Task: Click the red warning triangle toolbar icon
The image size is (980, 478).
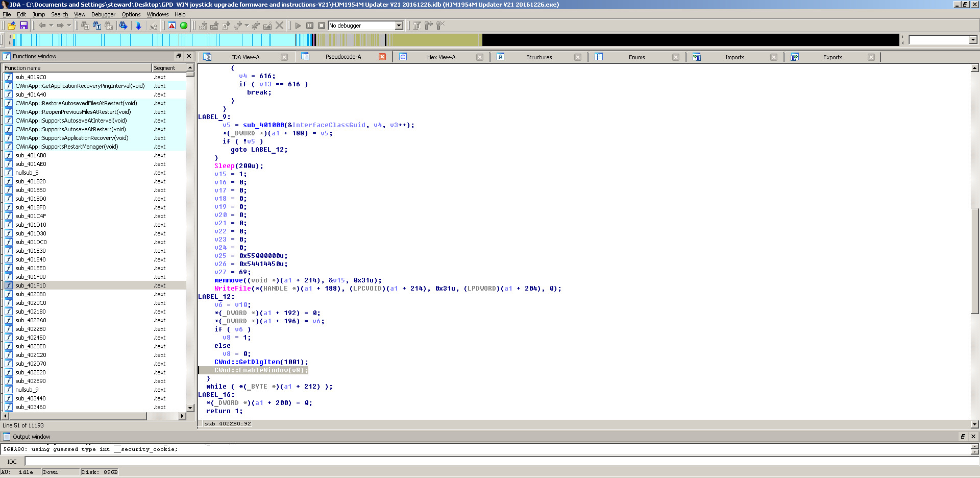Action: click(172, 26)
